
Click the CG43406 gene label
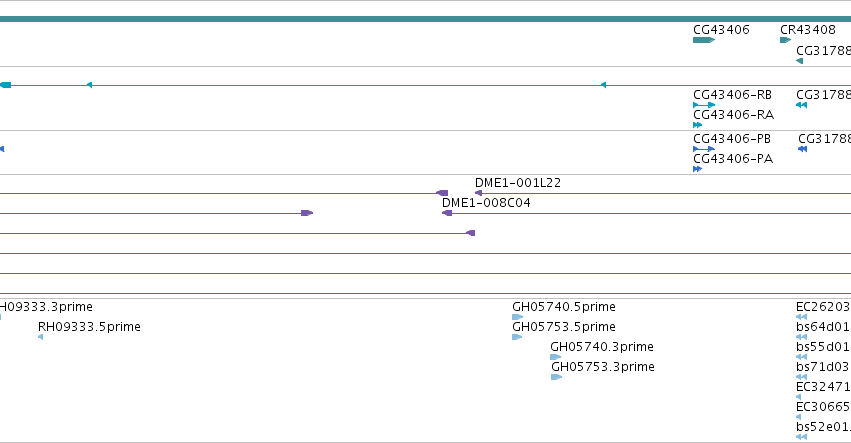(721, 30)
